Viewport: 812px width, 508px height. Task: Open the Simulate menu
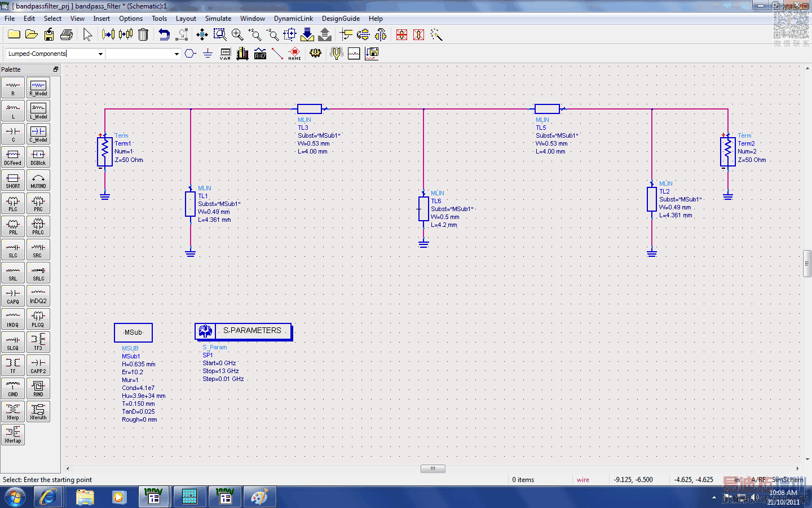[x=218, y=19]
